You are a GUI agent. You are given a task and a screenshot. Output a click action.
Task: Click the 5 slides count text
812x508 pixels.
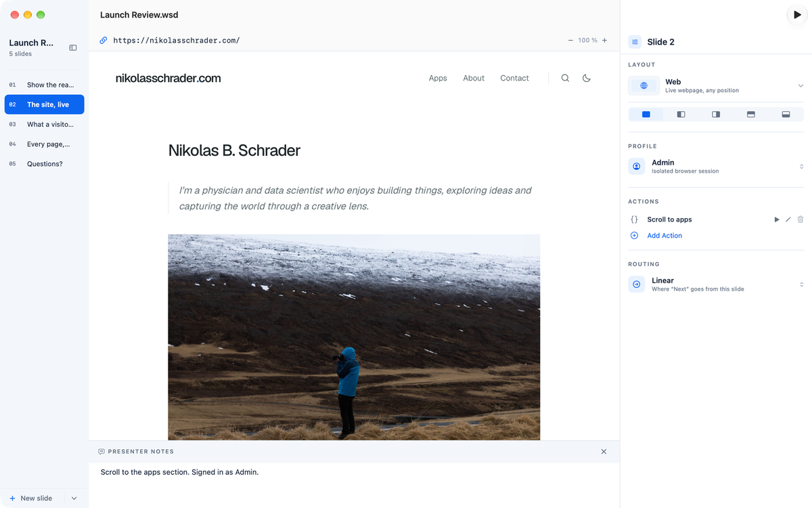tap(20, 54)
